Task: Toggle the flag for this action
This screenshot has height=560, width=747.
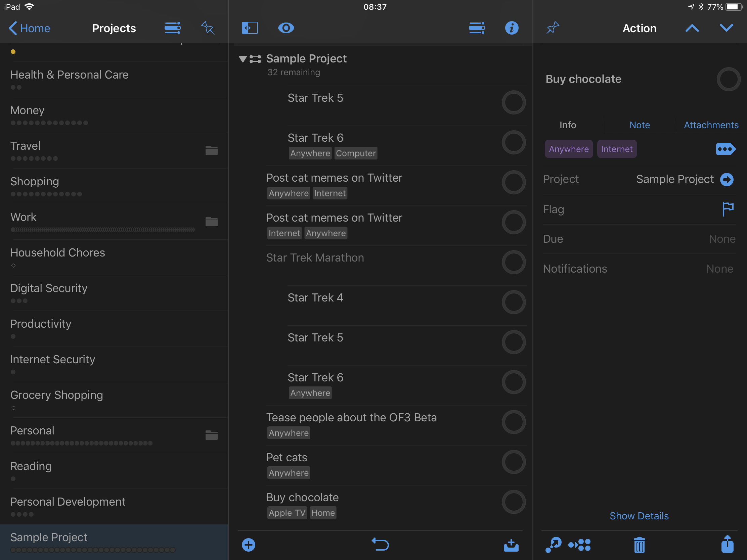Action: 728,209
